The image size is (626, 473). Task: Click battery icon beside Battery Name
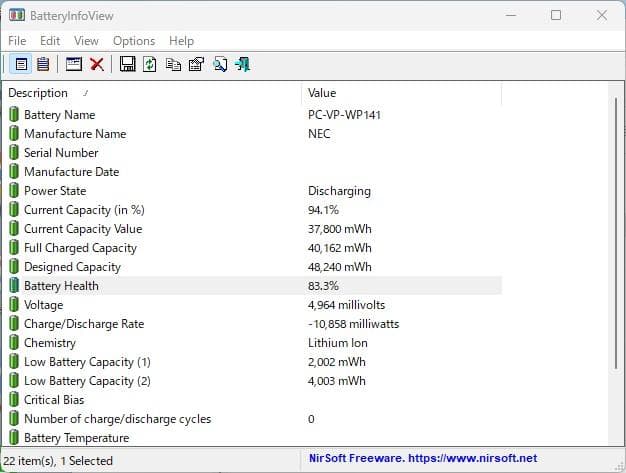point(14,115)
